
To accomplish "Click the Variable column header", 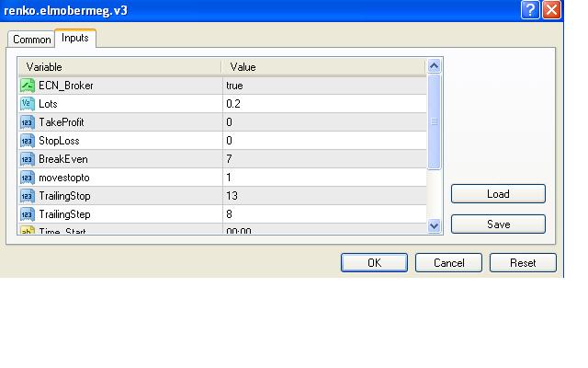I will pos(120,67).
